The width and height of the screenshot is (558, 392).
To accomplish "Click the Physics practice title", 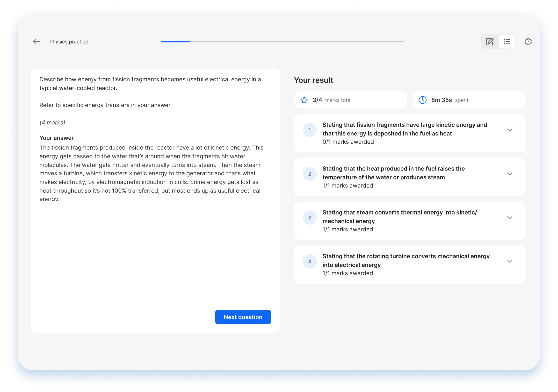I will [69, 42].
